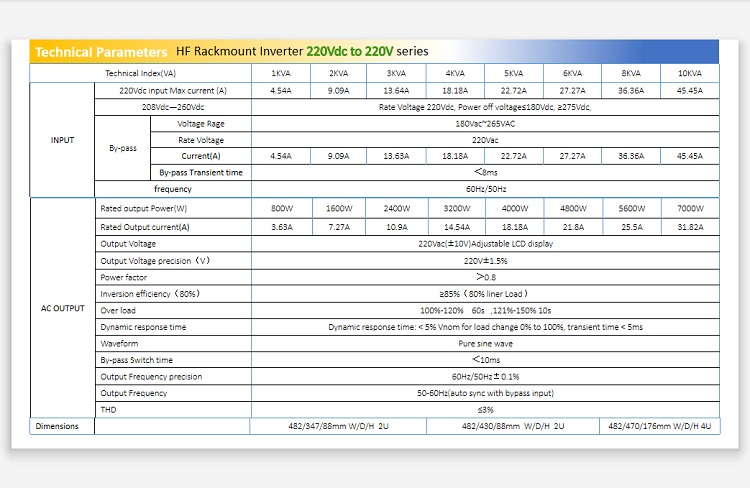Click the '220V±1.5%' precision value
Screen dimensions: 750x488
(x=485, y=261)
